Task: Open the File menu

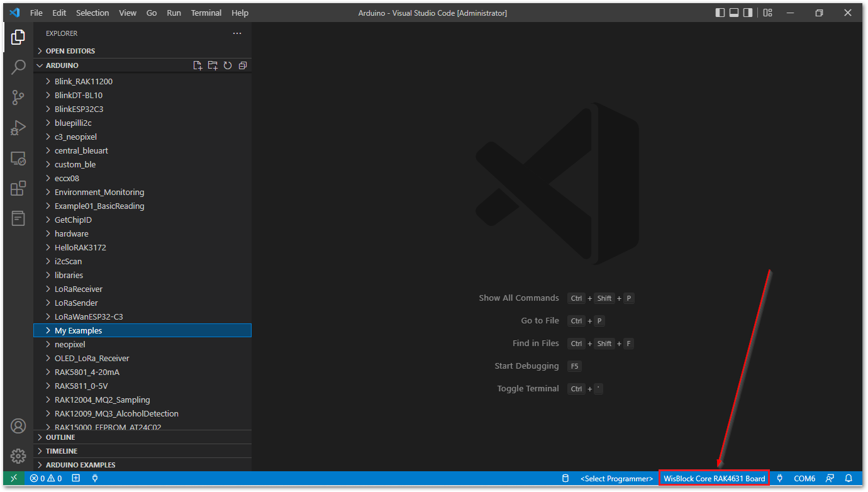Action: [x=36, y=13]
